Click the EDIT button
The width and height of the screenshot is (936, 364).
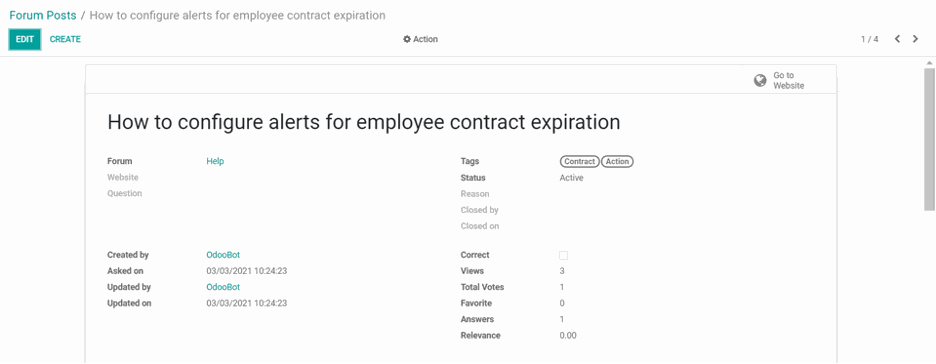[25, 39]
